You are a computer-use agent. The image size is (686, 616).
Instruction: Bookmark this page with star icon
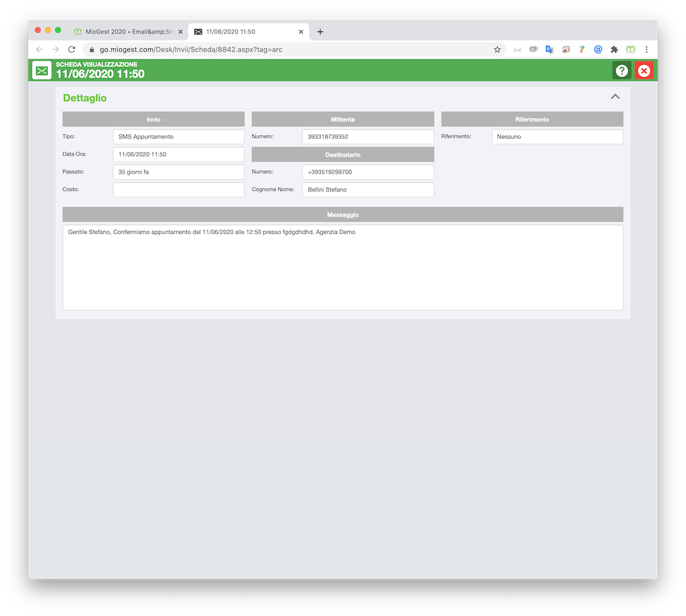(497, 50)
